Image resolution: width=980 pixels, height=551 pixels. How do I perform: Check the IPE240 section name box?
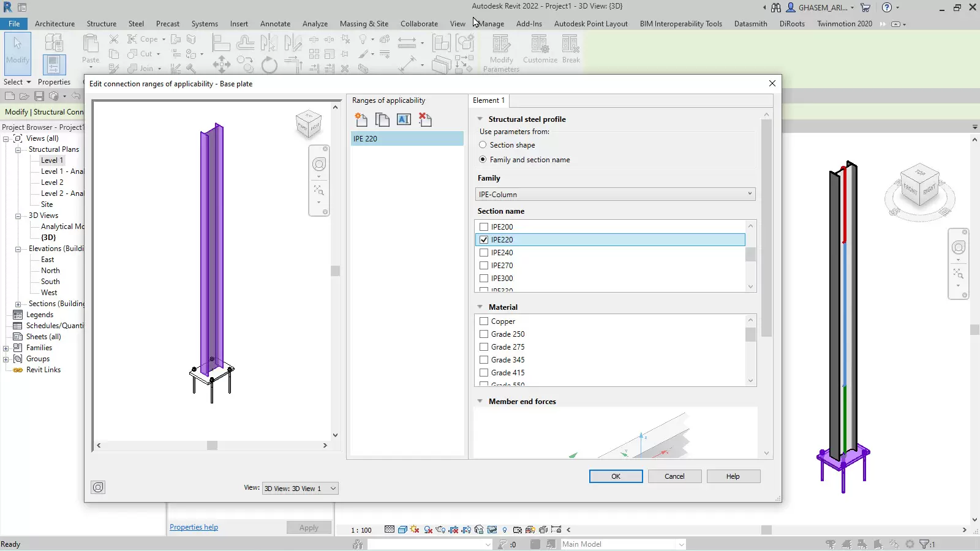pos(484,253)
